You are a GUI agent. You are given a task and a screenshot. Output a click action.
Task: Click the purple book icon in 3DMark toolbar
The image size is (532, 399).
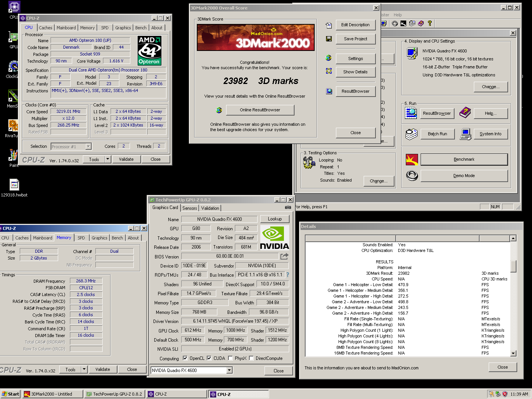point(421,23)
